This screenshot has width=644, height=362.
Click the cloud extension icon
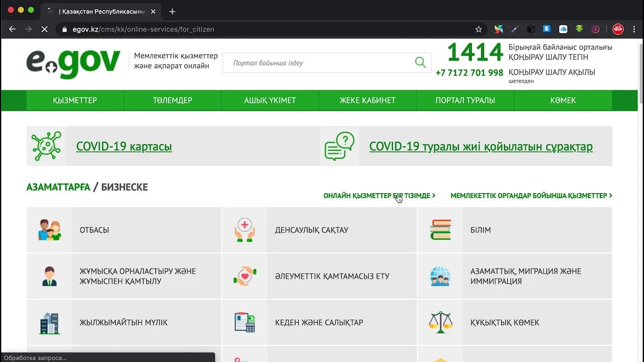pyautogui.click(x=563, y=29)
